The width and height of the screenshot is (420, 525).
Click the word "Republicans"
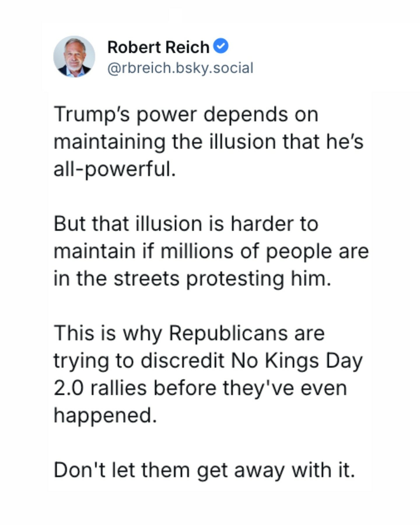click(x=228, y=333)
